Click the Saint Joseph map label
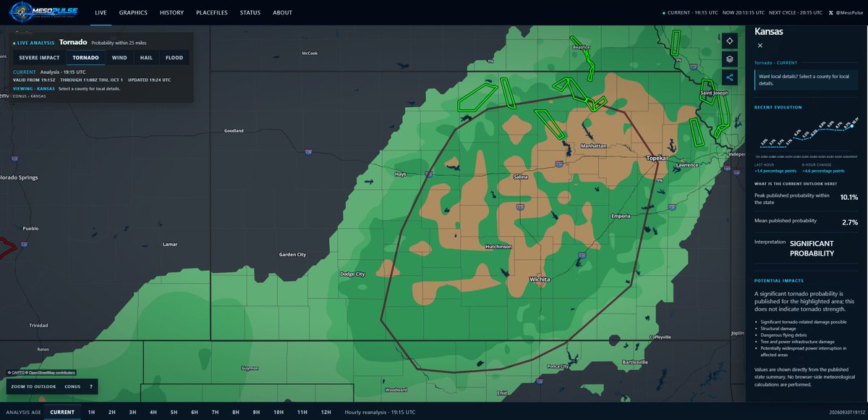 point(715,93)
